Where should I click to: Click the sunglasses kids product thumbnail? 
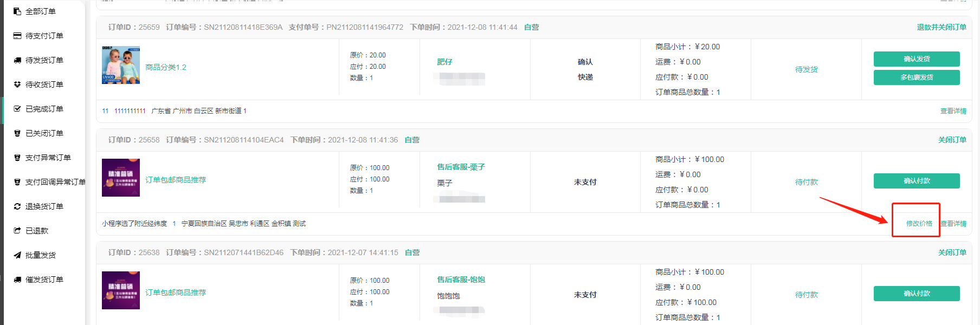click(x=121, y=65)
